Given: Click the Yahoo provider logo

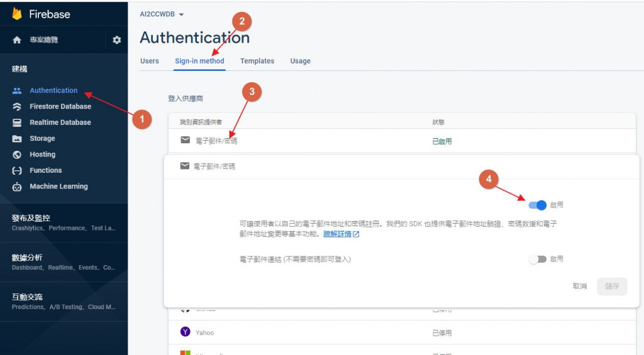Looking at the screenshot, I should tap(186, 332).
